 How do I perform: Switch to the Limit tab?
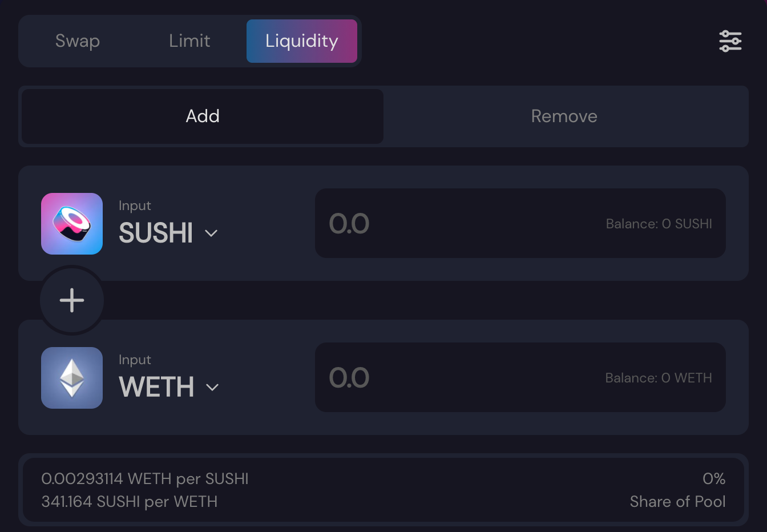tap(189, 41)
